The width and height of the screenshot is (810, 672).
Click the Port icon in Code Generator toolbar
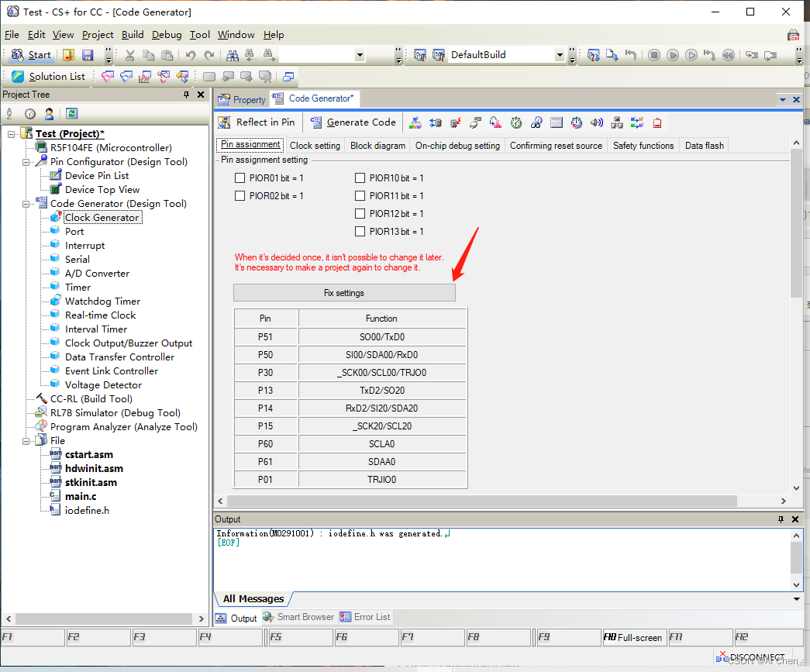(x=436, y=122)
